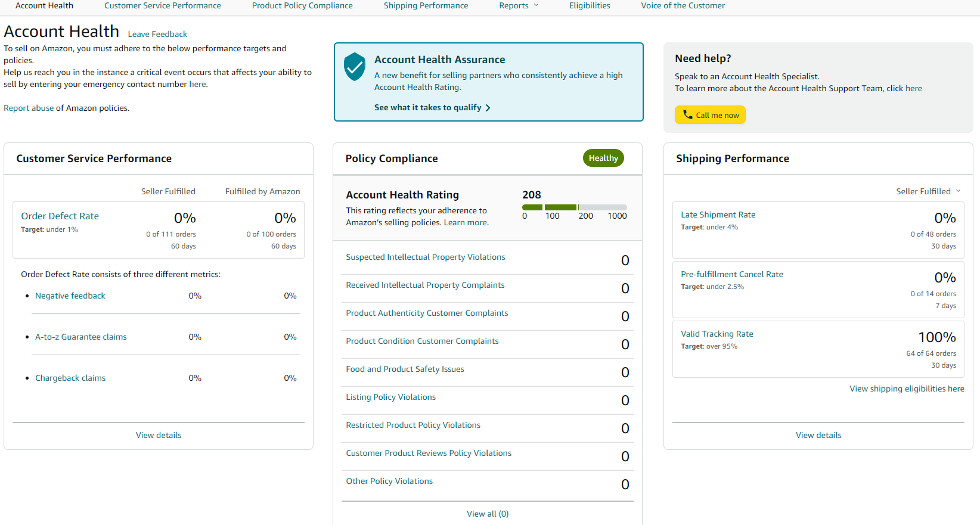Screen dimensions: 980x525
Task: Click the '0 of 14 orders' text
Action: (x=934, y=294)
